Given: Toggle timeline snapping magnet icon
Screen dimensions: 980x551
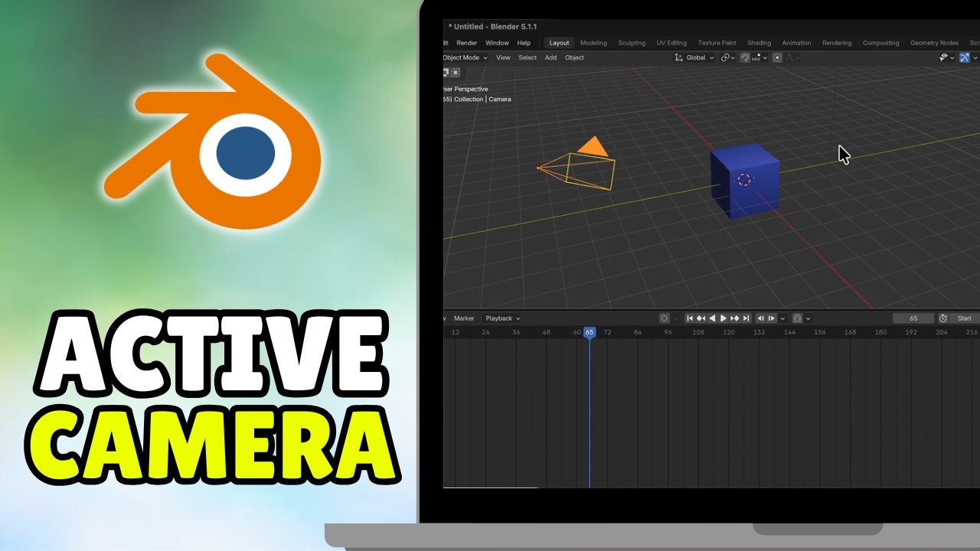Looking at the screenshot, I should pyautogui.click(x=797, y=318).
